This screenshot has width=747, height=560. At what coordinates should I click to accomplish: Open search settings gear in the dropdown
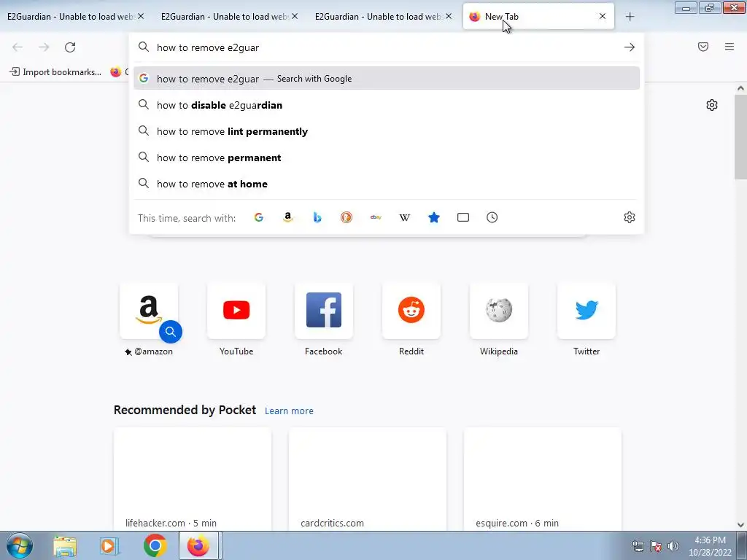pyautogui.click(x=630, y=217)
